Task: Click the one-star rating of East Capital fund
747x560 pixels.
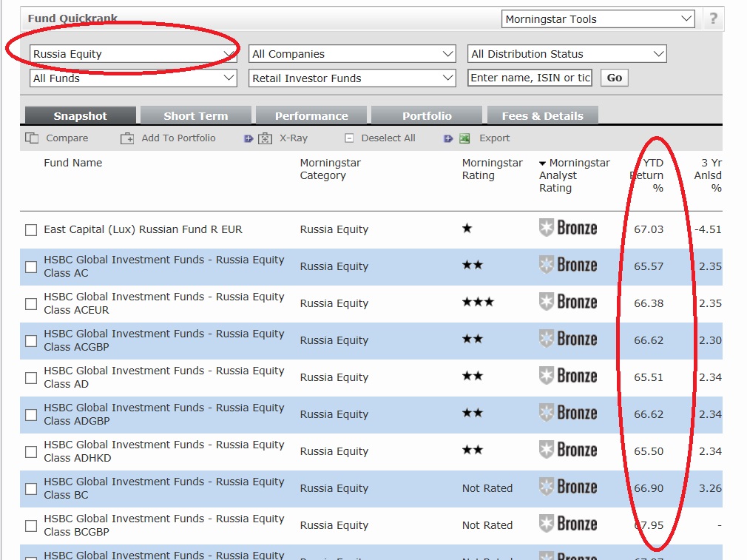Action: (467, 229)
